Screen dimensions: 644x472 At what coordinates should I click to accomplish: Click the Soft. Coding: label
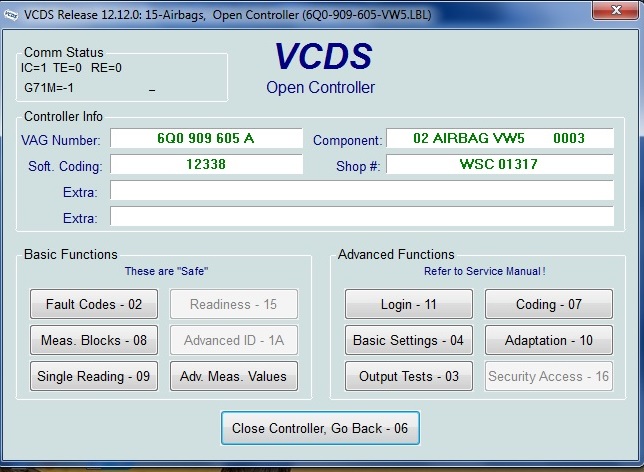tap(65, 166)
